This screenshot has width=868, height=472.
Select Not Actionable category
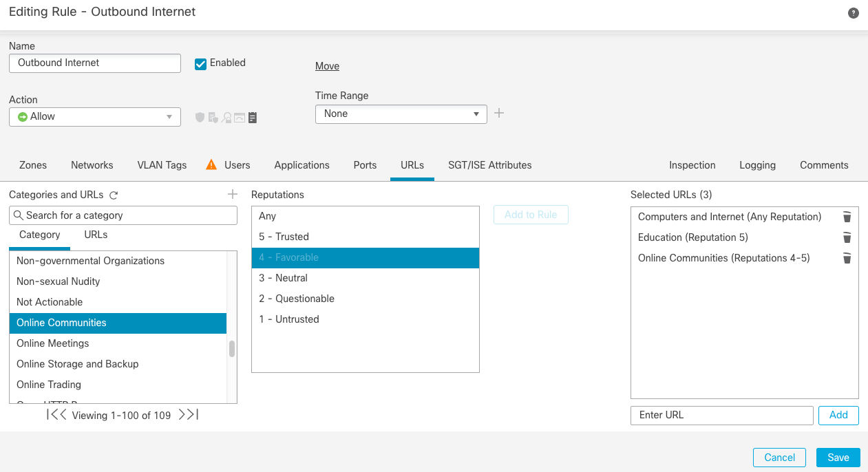118,302
